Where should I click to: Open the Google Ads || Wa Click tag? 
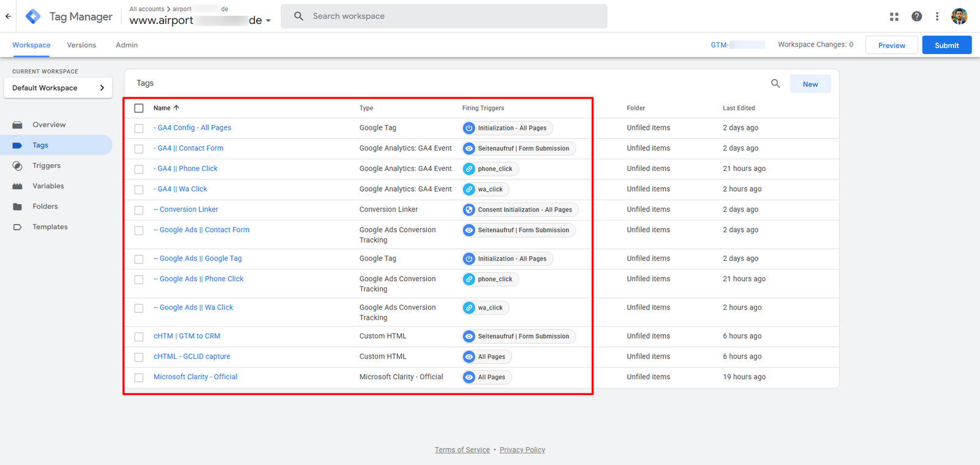pyautogui.click(x=194, y=308)
